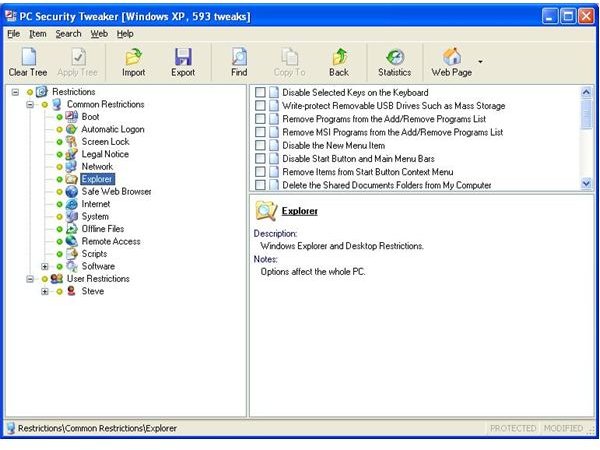Expand the Steve user node
This screenshot has height=450, width=600.
point(45,291)
